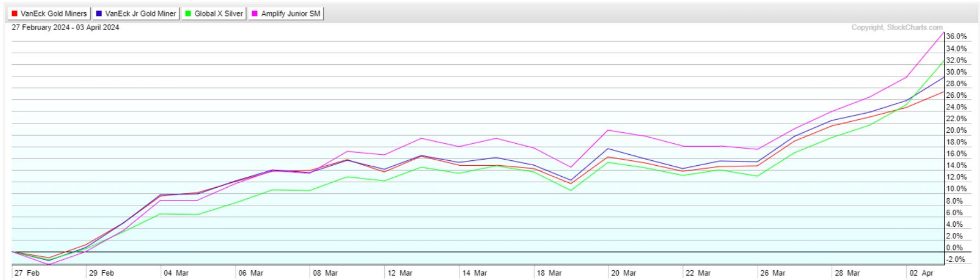Click the 24.0% axis label
This screenshot has width=980, height=280.
tap(957, 107)
